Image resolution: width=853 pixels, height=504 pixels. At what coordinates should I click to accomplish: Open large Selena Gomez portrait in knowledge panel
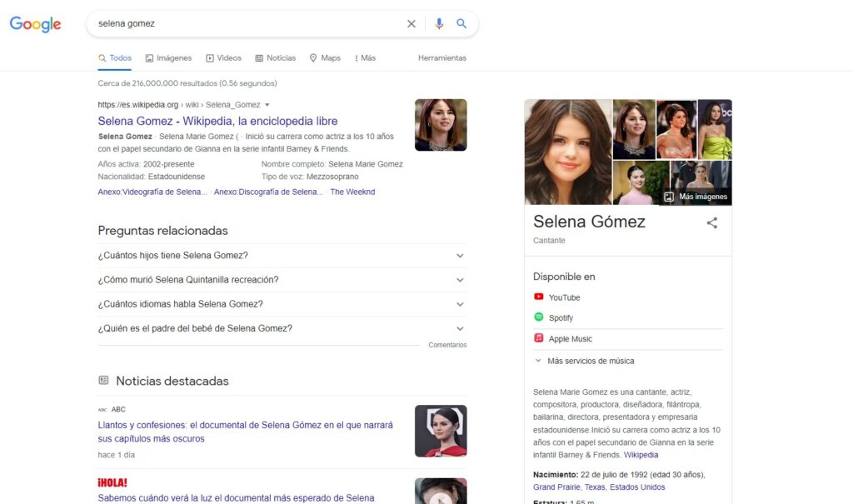coord(568,152)
